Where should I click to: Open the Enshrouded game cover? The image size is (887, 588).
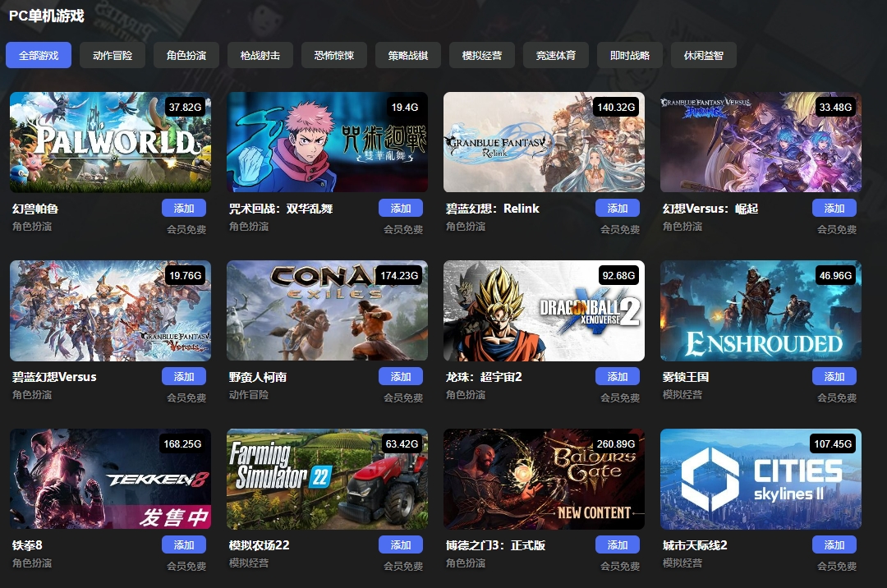click(761, 310)
